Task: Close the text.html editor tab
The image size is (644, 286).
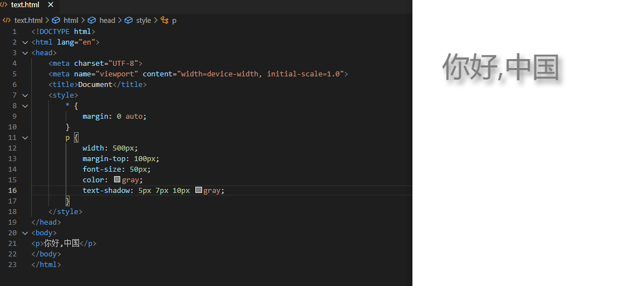Action: pyautogui.click(x=51, y=5)
